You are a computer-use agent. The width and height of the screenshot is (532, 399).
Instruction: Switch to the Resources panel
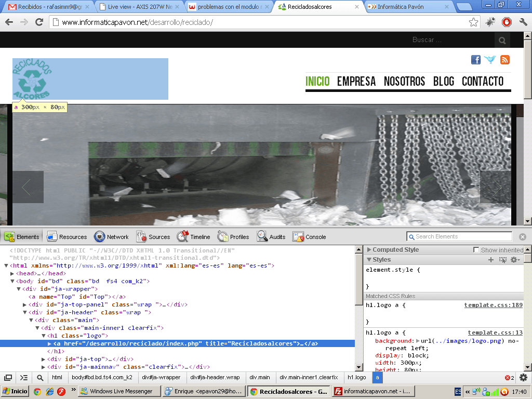(x=67, y=237)
